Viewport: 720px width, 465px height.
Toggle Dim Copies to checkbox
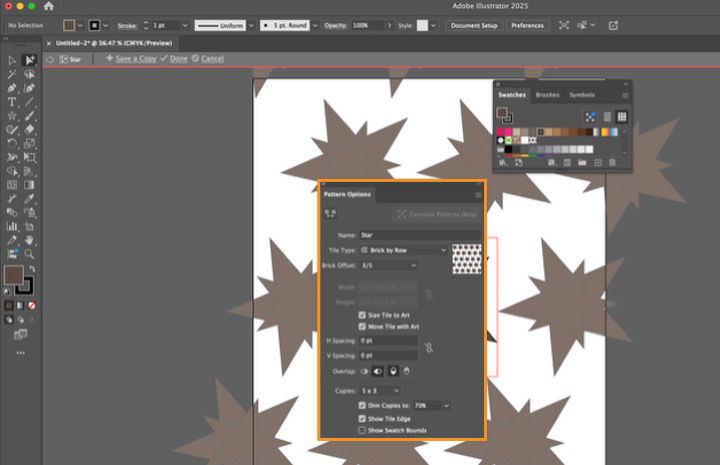pyautogui.click(x=362, y=405)
